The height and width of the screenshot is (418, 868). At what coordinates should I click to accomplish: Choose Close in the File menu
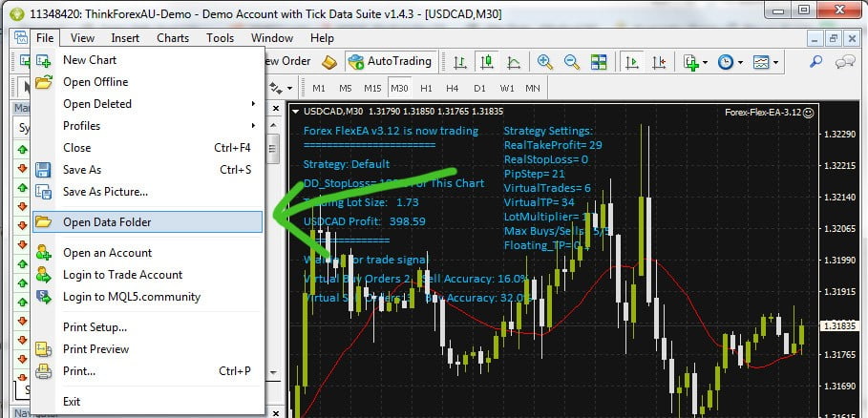pos(147,148)
